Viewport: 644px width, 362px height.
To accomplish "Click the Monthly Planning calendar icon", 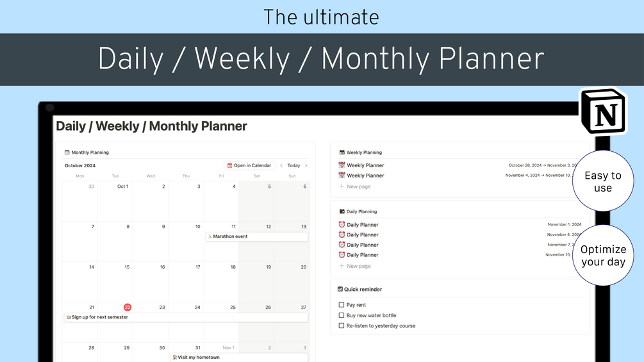I will pos(67,152).
